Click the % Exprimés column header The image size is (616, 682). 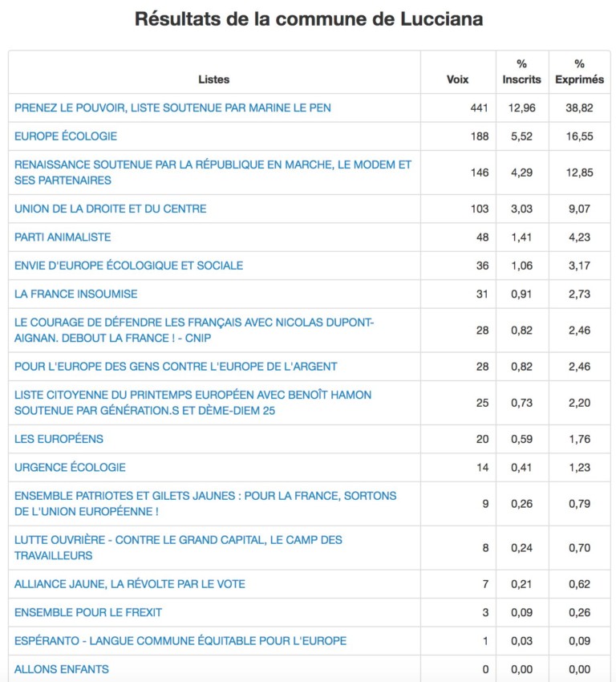tap(579, 71)
